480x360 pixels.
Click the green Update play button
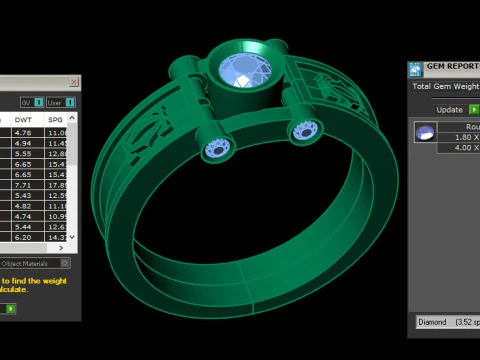pos(474,109)
